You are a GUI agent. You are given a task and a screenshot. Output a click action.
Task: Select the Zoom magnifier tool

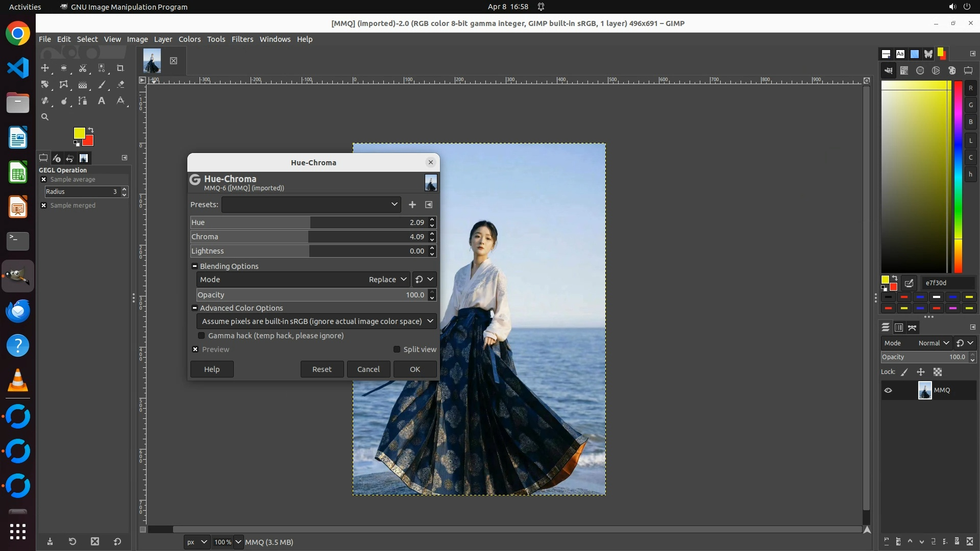coord(45,117)
